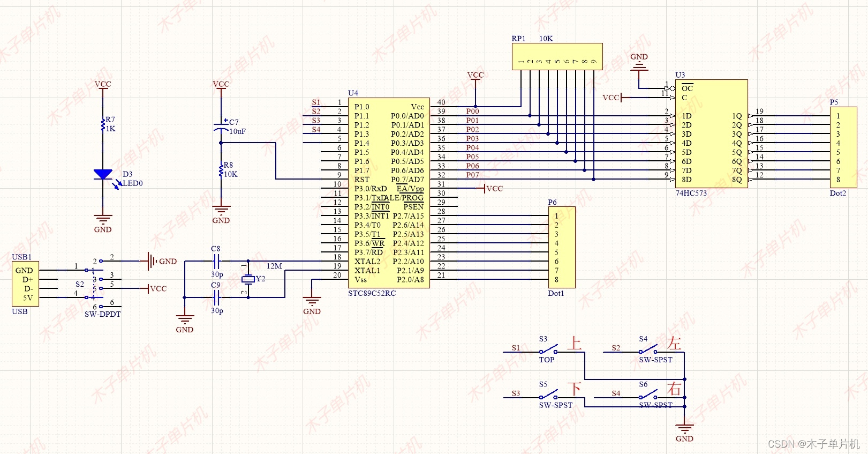
Task: Click the PSEN pin label
Action: (x=413, y=207)
